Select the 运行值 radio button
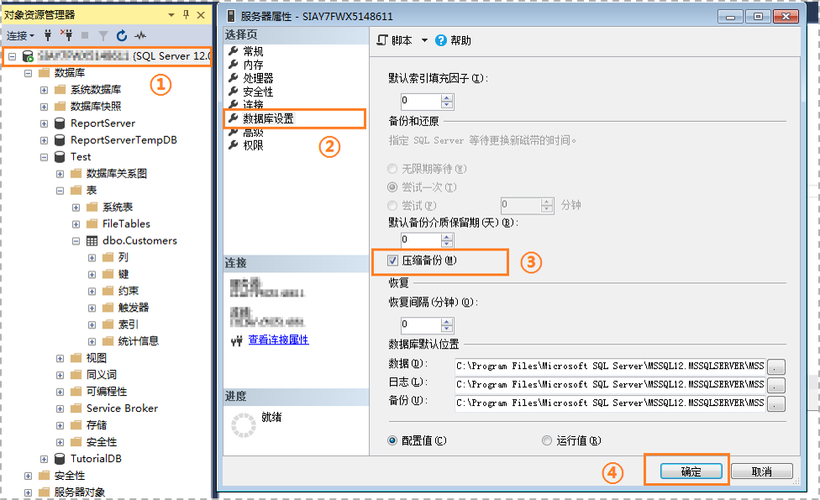The height and width of the screenshot is (500, 820). pyautogui.click(x=547, y=440)
